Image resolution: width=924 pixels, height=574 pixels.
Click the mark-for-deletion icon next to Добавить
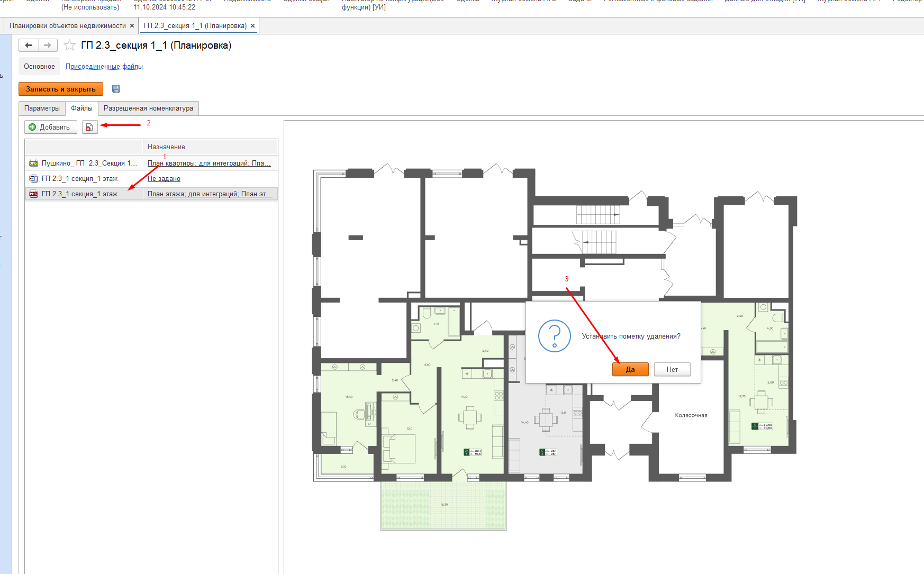click(89, 127)
